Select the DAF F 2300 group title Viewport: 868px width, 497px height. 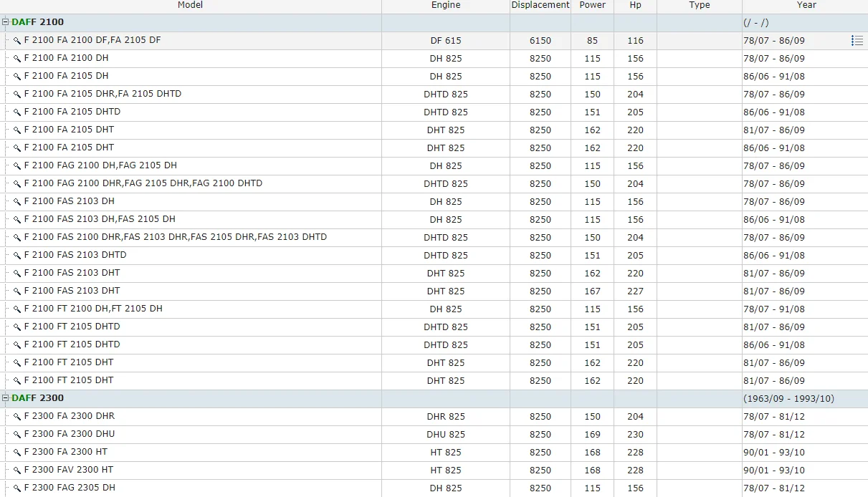click(37, 398)
